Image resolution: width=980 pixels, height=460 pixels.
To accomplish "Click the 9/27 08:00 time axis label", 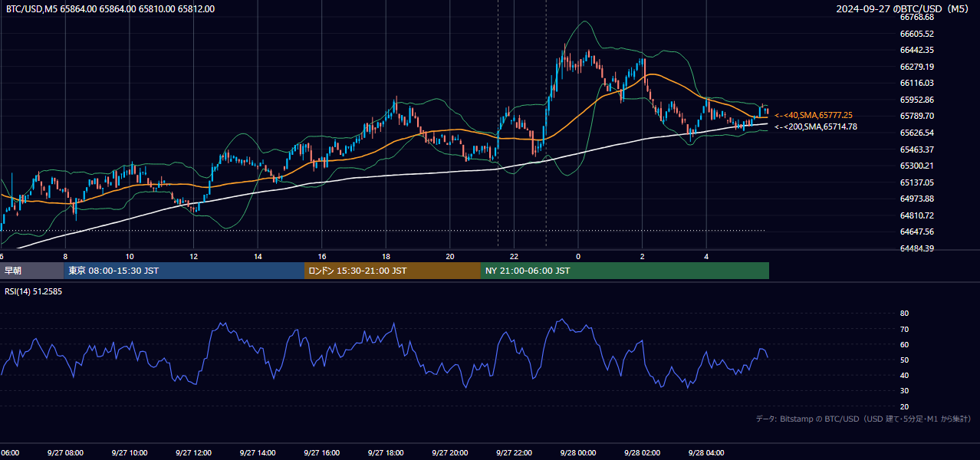I will click(65, 453).
